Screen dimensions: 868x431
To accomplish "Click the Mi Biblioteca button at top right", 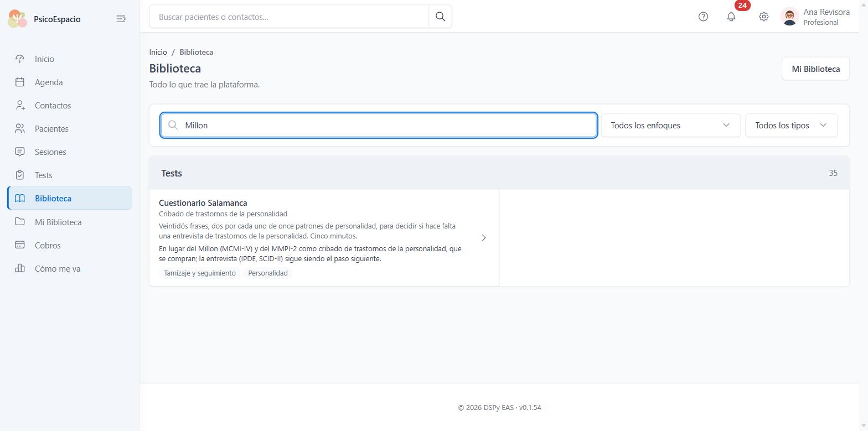I will (815, 69).
